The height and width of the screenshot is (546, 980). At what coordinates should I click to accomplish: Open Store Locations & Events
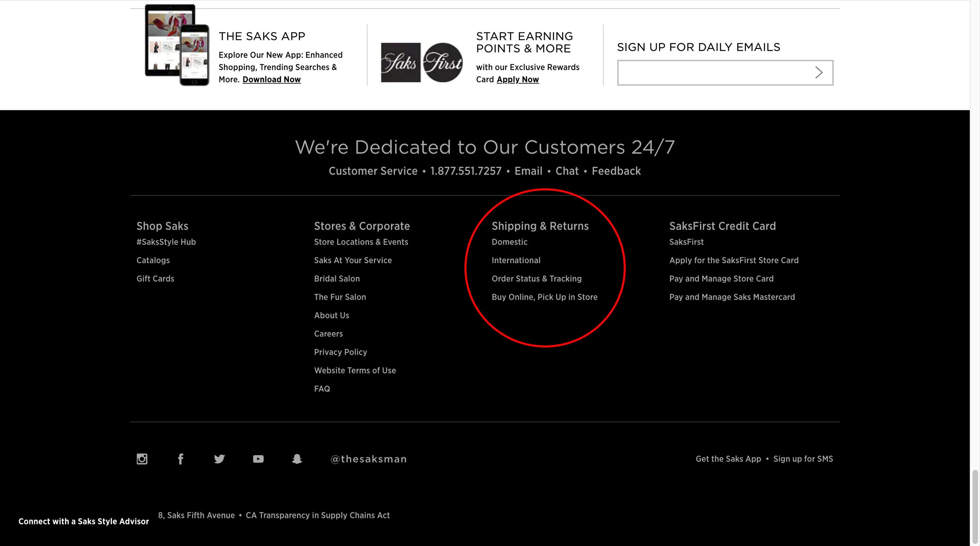click(x=361, y=242)
